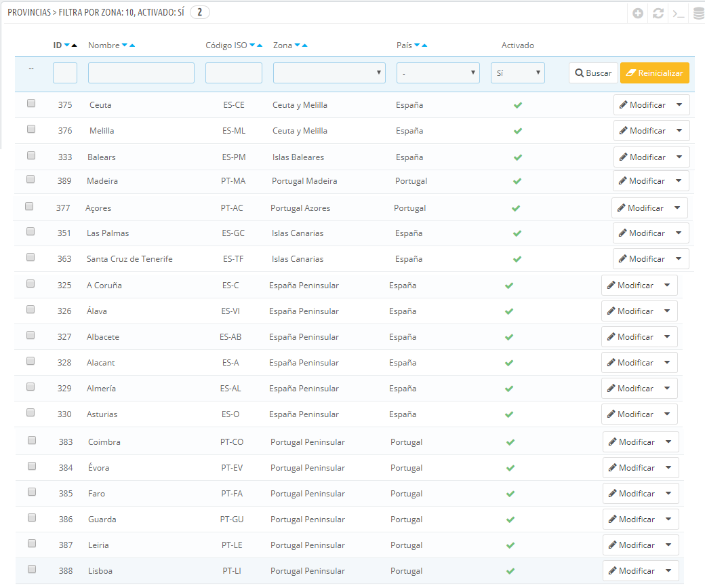The height and width of the screenshot is (588, 705).
Task: Open the show SQL query icon
Action: [678, 14]
